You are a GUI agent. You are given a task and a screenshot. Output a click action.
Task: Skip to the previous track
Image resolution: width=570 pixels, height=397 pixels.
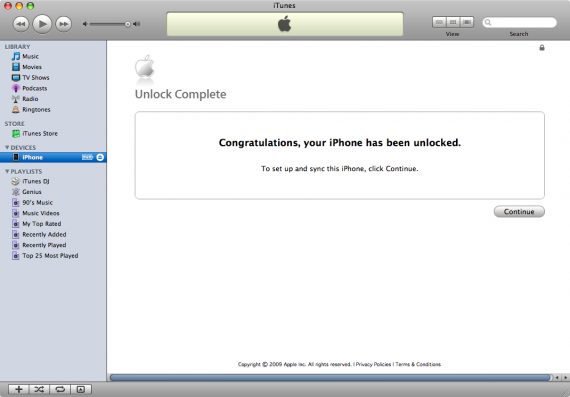[x=21, y=24]
